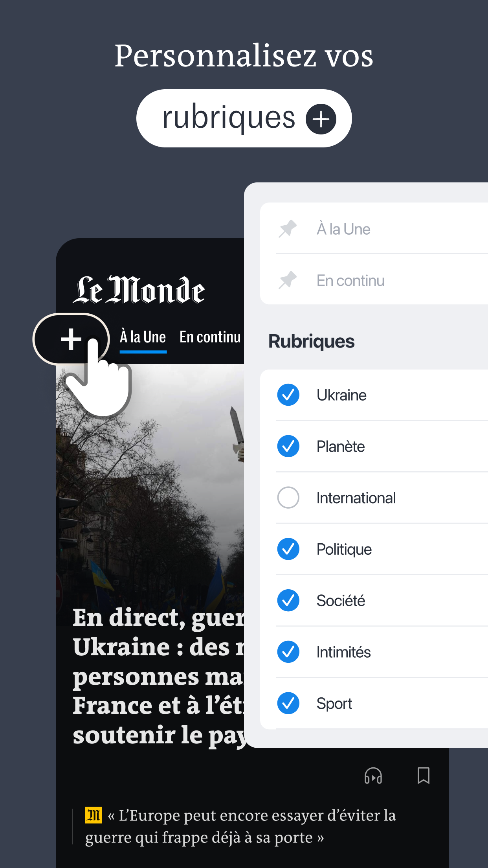Viewport: 488px width, 868px height.
Task: Click the plus icon in rubriques pill
Action: tap(321, 119)
